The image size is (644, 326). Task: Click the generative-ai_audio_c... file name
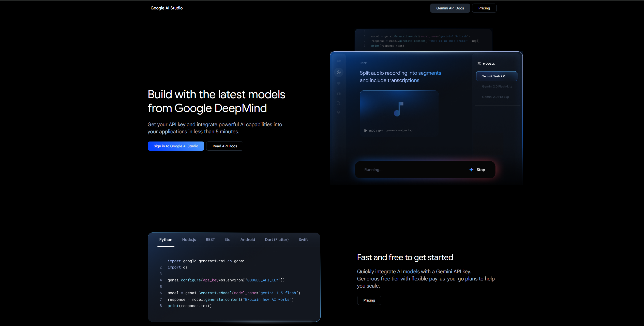pyautogui.click(x=400, y=130)
